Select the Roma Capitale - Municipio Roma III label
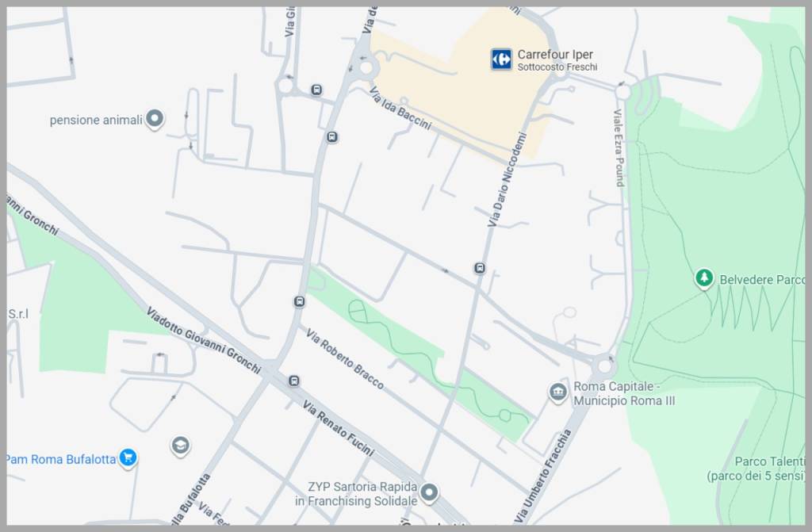812x532 pixels. click(623, 393)
